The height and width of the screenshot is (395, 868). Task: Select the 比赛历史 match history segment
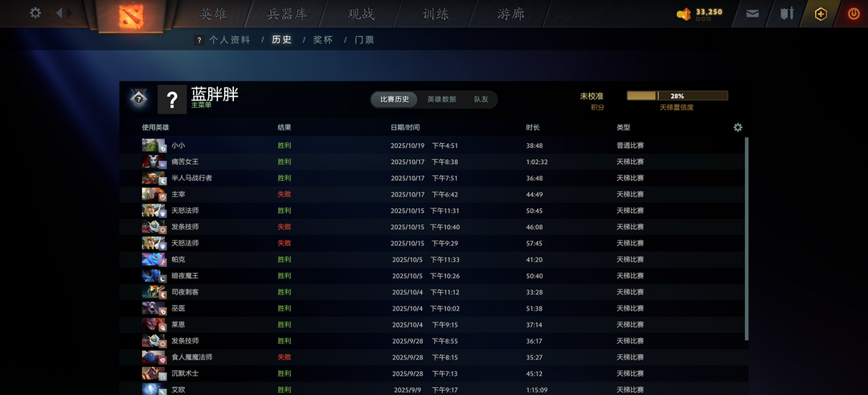pos(395,99)
